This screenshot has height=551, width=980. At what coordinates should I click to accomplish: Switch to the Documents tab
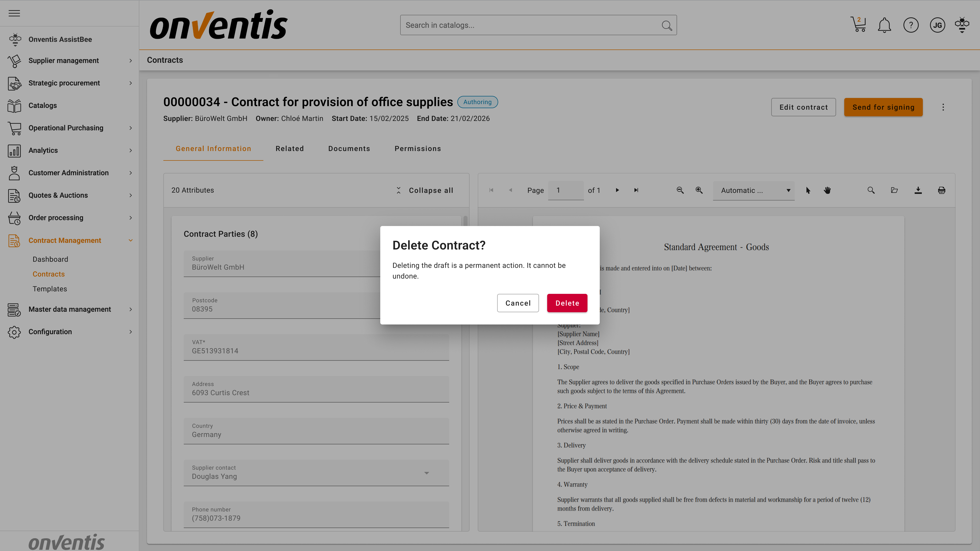[349, 149]
